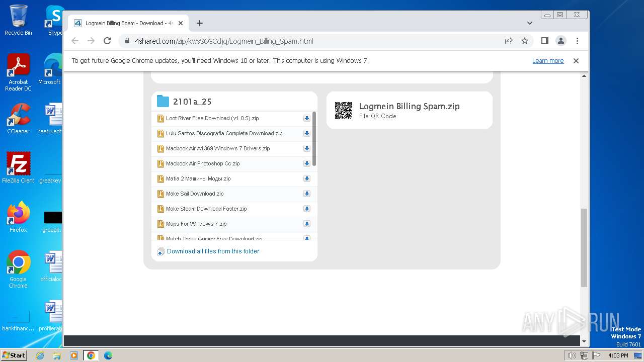The image size is (644, 362).
Task: Open the Chrome profile avatar menu
Action: click(x=561, y=41)
